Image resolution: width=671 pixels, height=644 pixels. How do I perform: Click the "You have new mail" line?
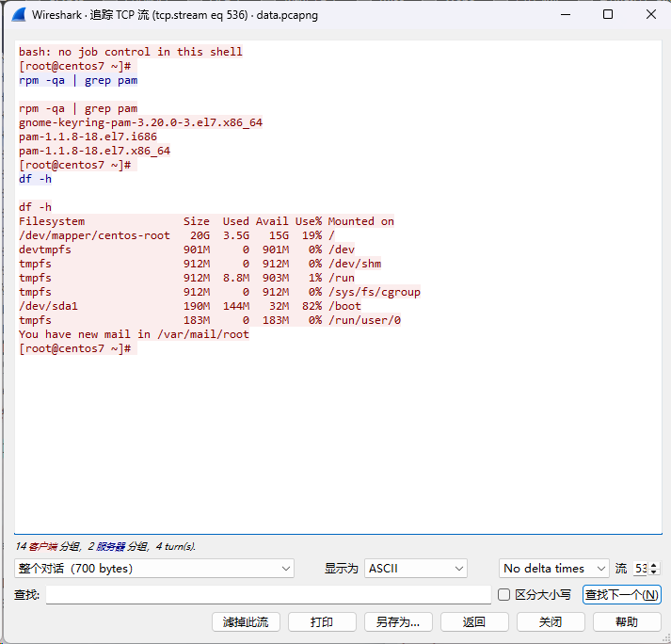(134, 334)
